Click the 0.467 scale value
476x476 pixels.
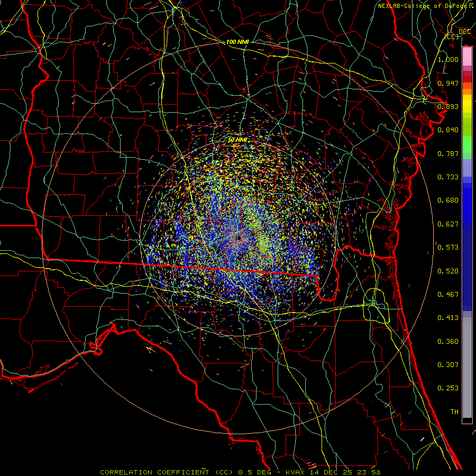coord(448,295)
